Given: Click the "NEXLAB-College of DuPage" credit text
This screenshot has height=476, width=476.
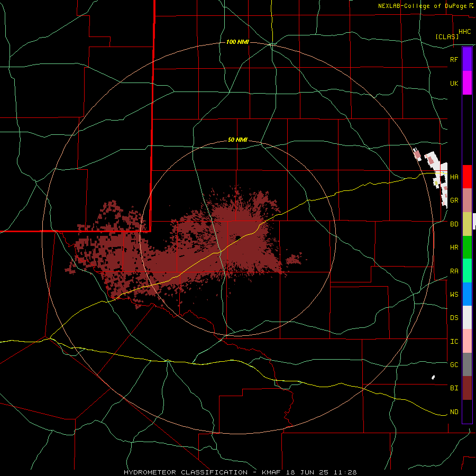Looking at the screenshot, I should pos(422,6).
